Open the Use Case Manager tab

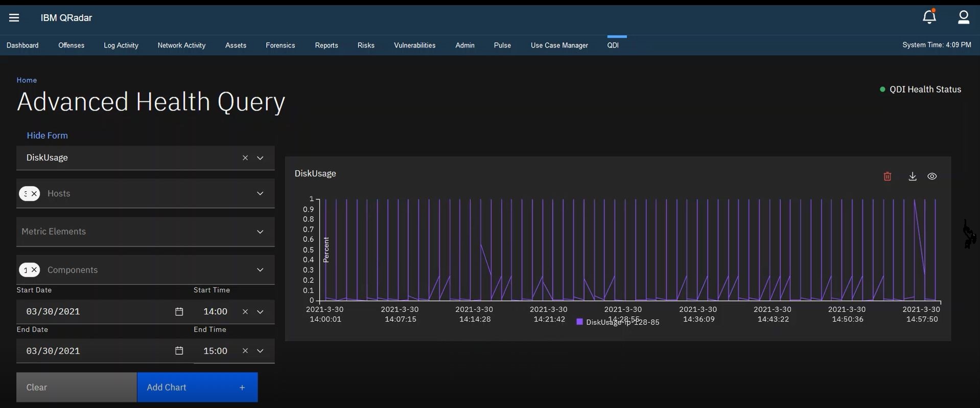560,46
